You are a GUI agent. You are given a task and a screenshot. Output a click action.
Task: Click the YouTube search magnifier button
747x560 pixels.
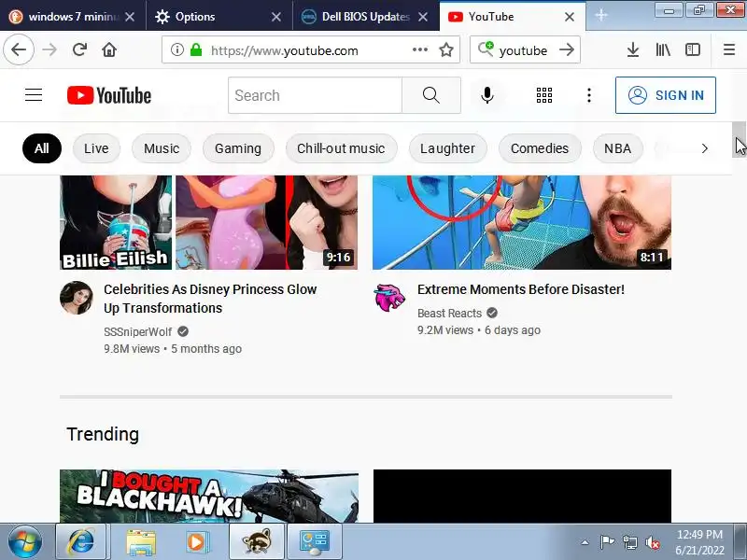431,95
